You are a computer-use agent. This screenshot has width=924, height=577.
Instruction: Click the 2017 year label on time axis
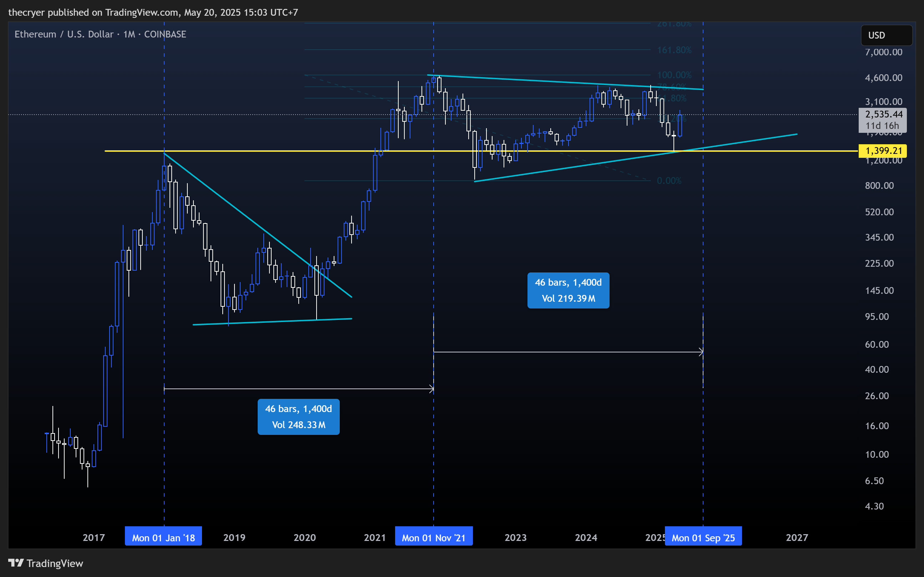pyautogui.click(x=94, y=538)
